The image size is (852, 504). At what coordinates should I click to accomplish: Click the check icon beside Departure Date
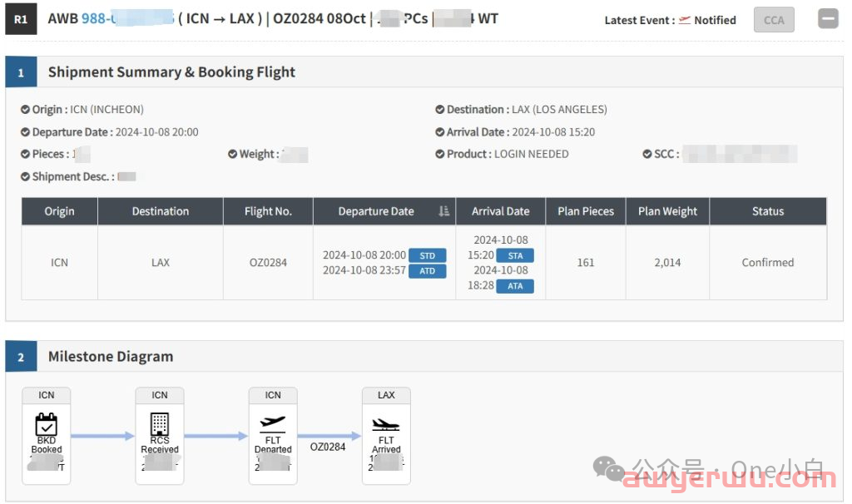(x=25, y=132)
